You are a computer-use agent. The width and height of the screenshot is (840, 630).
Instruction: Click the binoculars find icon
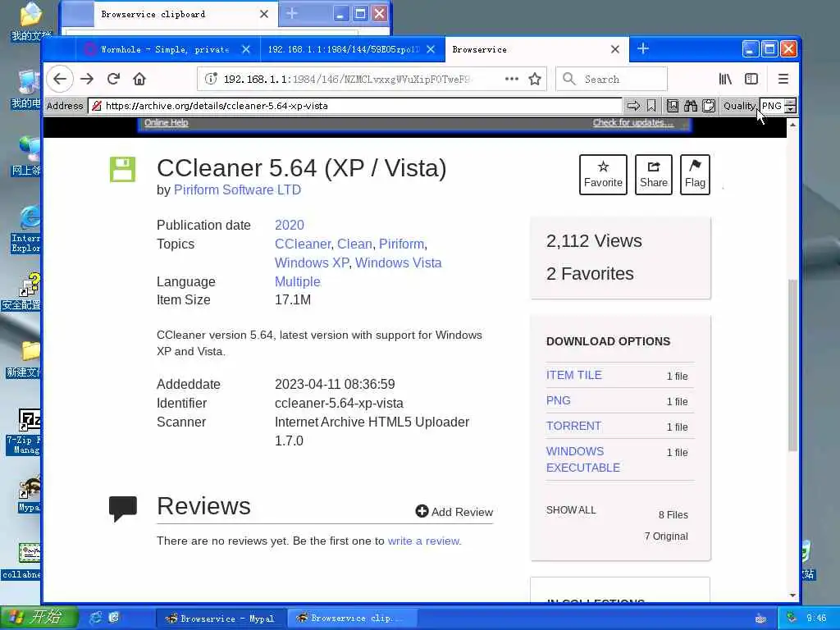pyautogui.click(x=691, y=106)
